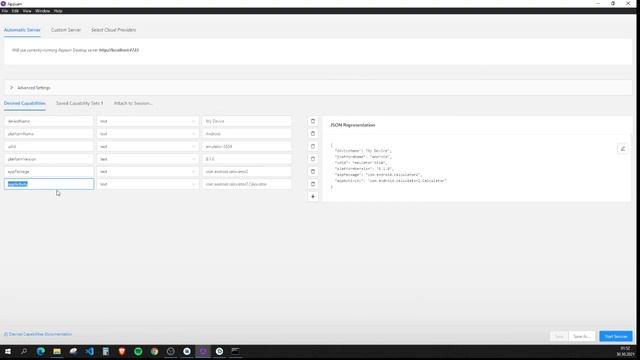Click the udid capability name field
This screenshot has height=360, width=640.
[x=49, y=147]
